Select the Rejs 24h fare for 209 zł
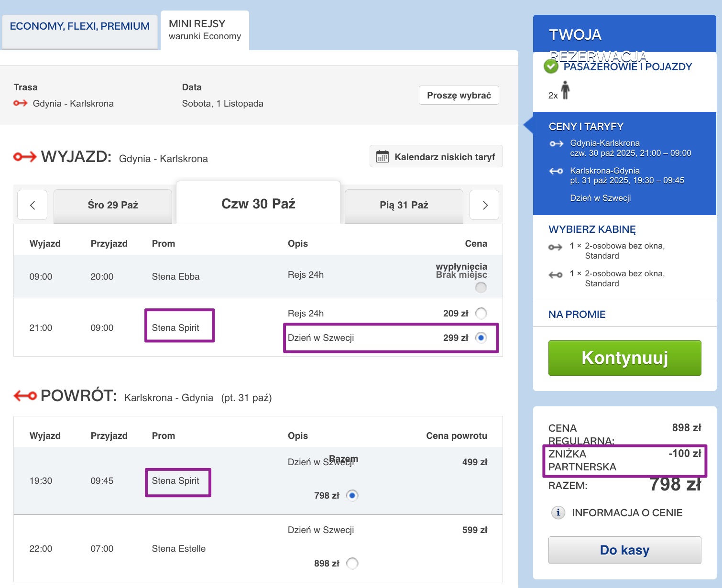The width and height of the screenshot is (722, 588). [481, 313]
